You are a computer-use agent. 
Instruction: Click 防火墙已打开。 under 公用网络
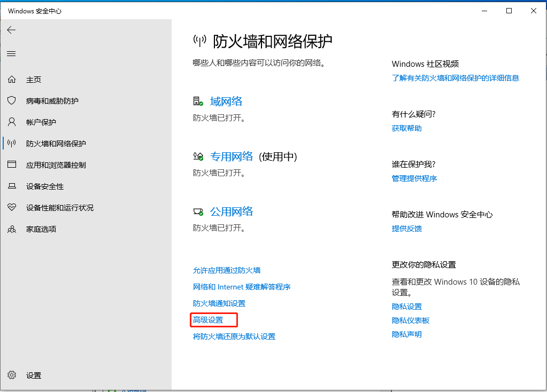219,228
